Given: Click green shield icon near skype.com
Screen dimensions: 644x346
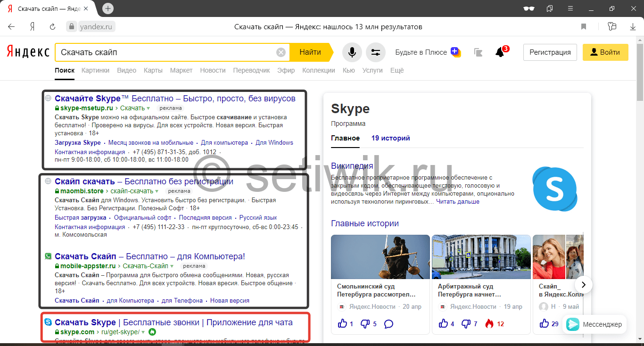Looking at the screenshot, I should pos(152,332).
